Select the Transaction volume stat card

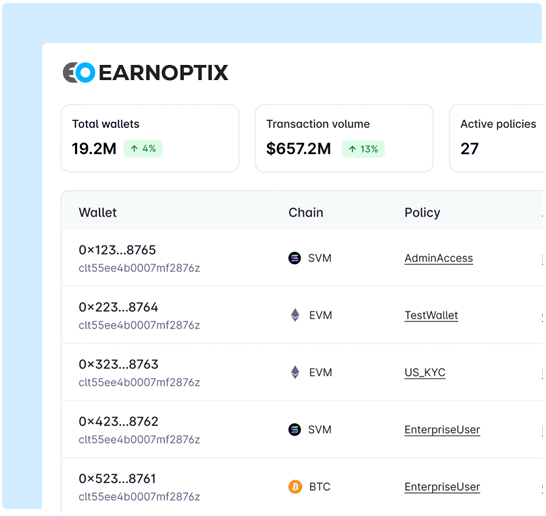[344, 138]
